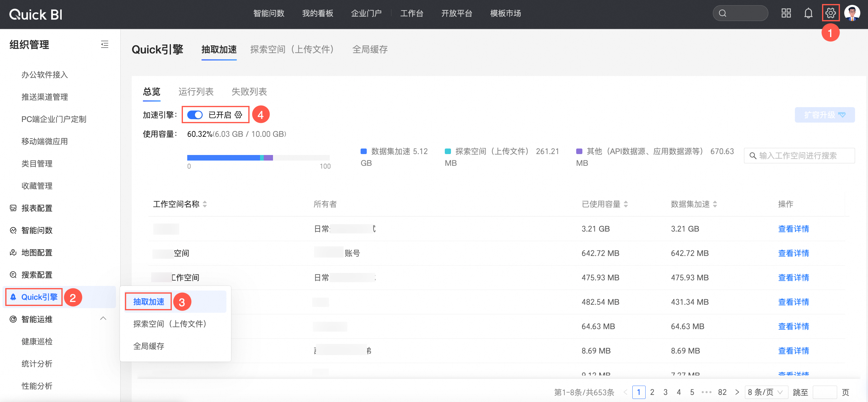This screenshot has height=402, width=868.
Task: View details for 64.63 MB workspace row
Action: (794, 326)
